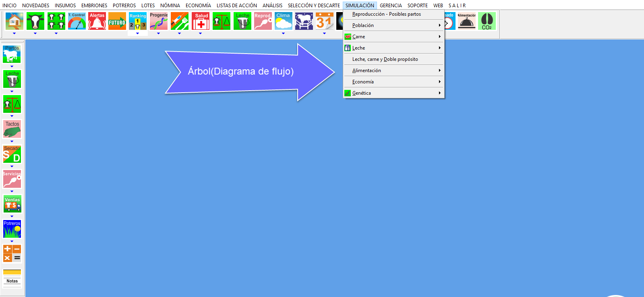644x297 pixels.
Task: Click the Clima weather icon
Action: click(x=283, y=21)
